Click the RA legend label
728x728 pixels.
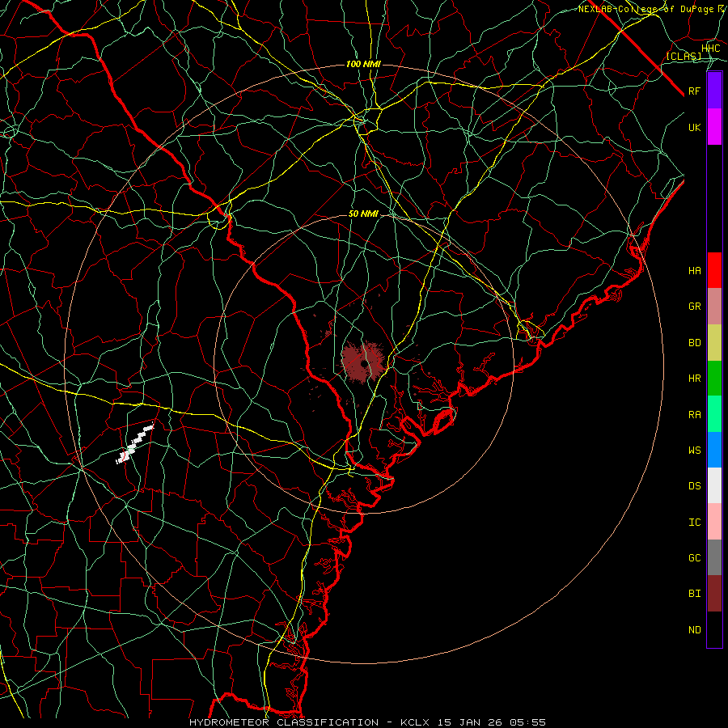694,415
